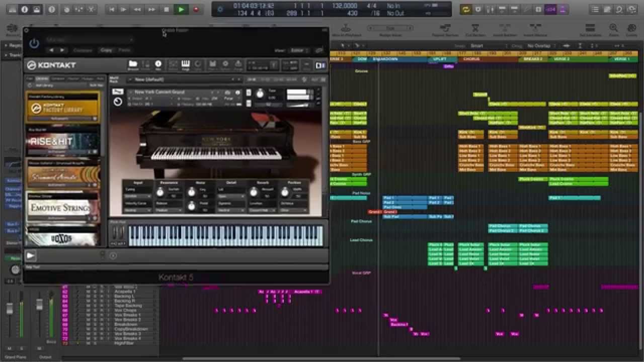Adjust the instrument Tune knob
This screenshot has width=644, height=362.
[260, 94]
